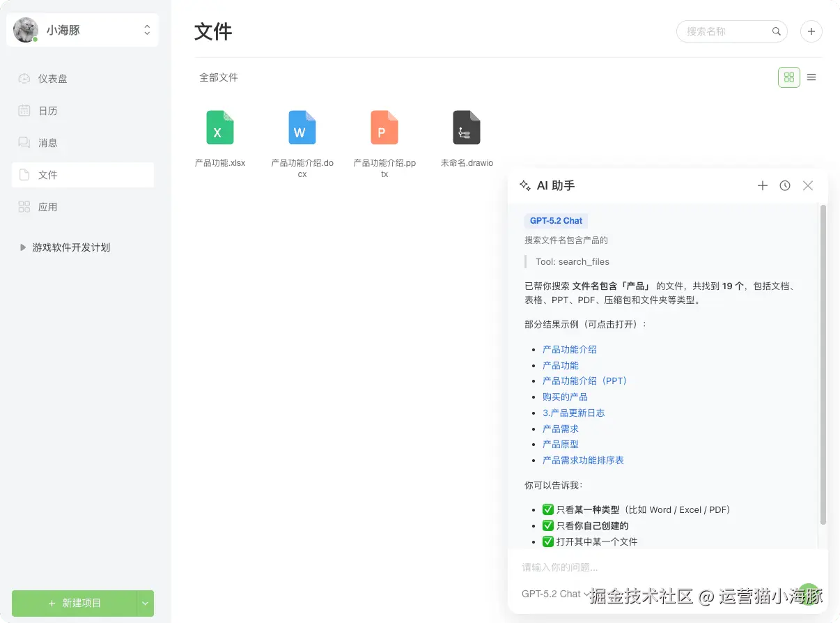Click the 文件 page heading
This screenshot has height=623, width=840.
(x=213, y=31)
